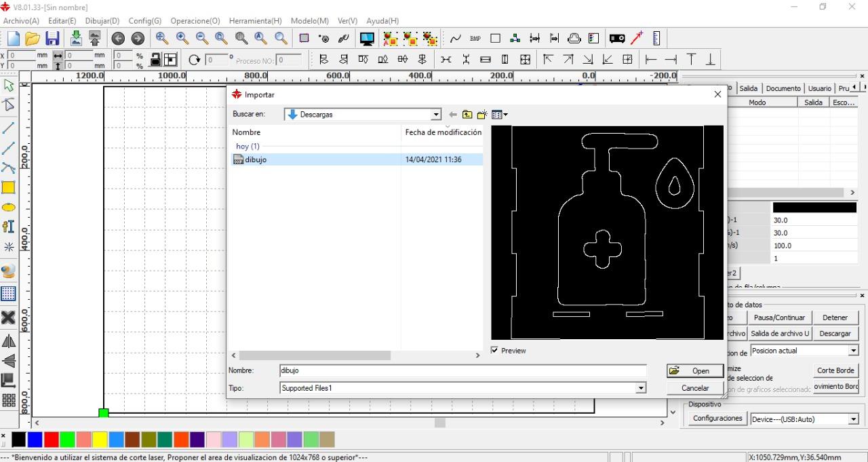Click the Pausa/Continuar button
The image size is (868, 462).
[x=779, y=317]
